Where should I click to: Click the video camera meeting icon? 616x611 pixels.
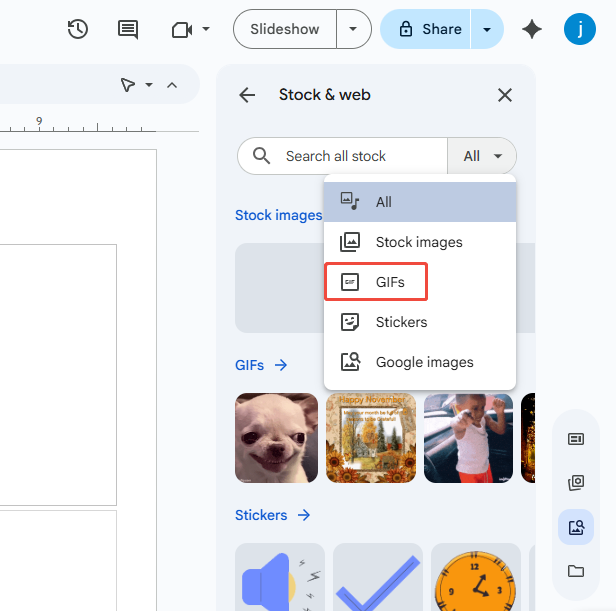coord(182,30)
